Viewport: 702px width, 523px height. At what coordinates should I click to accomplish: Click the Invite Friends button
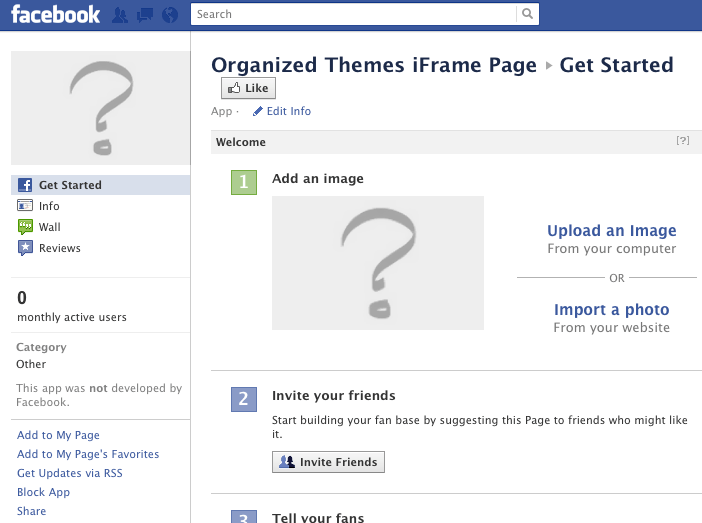coord(328,462)
